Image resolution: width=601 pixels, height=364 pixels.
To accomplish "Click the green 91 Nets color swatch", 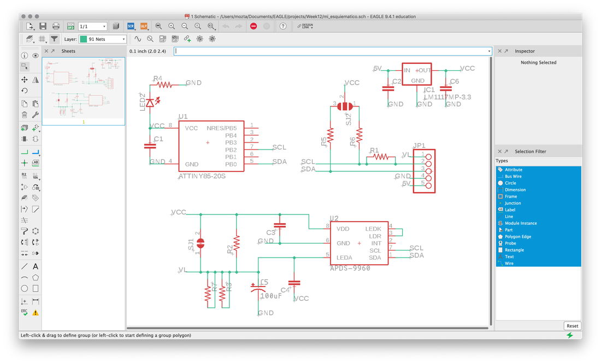I will click(x=83, y=39).
